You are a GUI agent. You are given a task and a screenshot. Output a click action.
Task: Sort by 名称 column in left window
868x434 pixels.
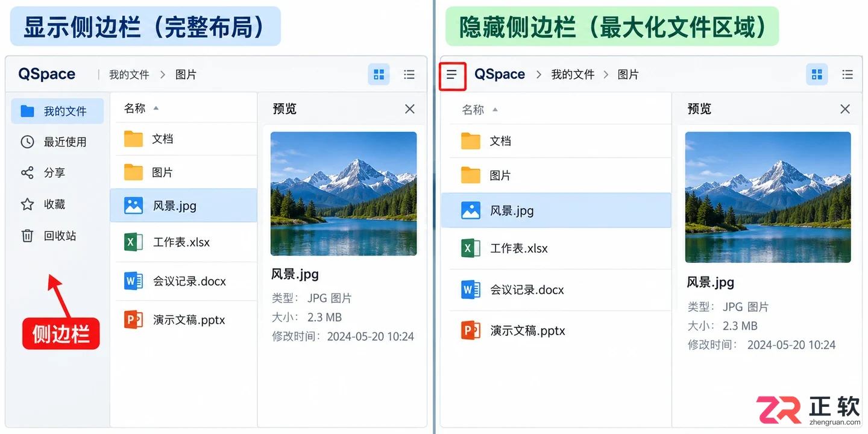[x=141, y=108]
